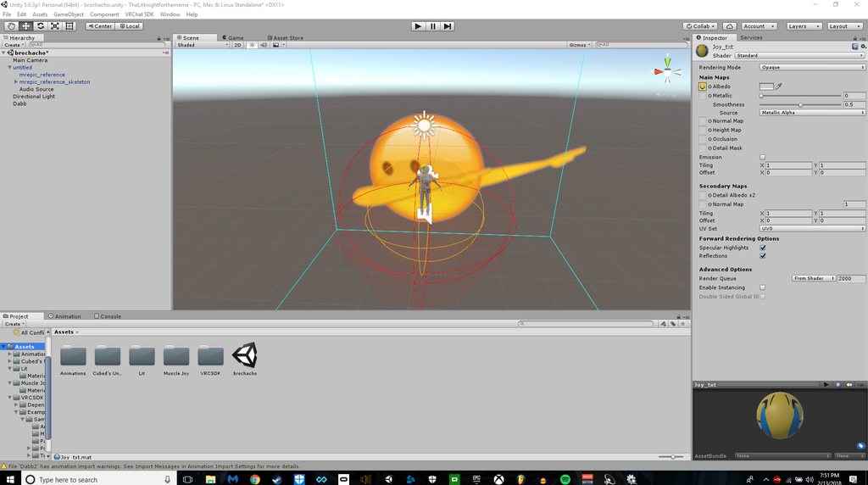Click the Step frame button
Image resolution: width=868 pixels, height=485 pixels.
(448, 26)
